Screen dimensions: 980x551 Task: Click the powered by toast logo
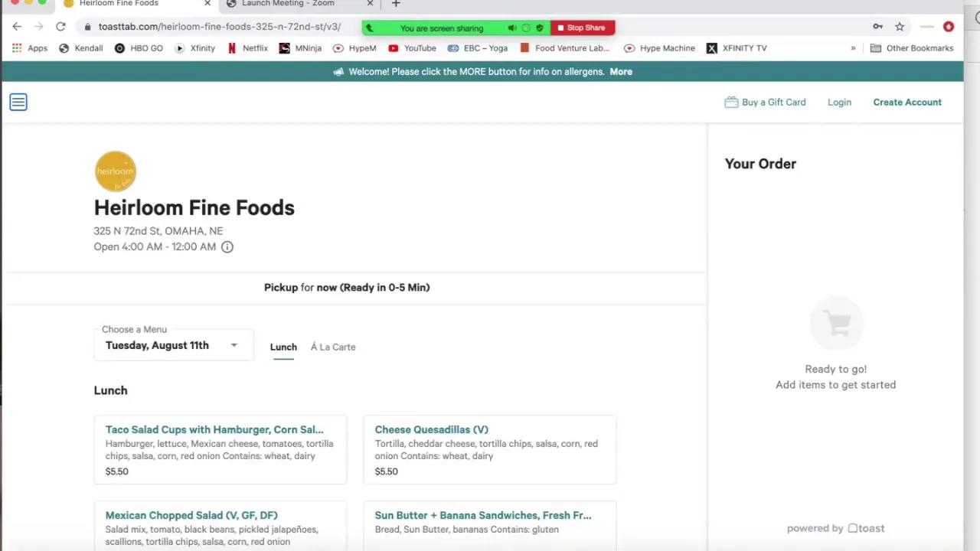click(835, 529)
